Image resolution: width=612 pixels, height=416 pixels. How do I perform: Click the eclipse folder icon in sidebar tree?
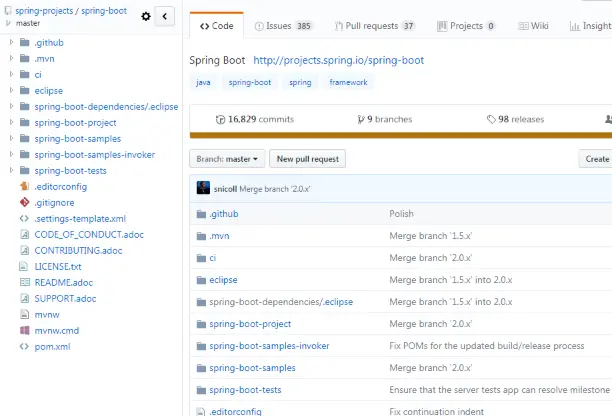[25, 91]
